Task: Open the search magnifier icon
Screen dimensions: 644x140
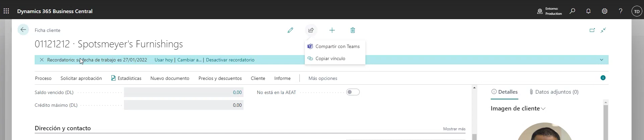Action: click(x=572, y=11)
